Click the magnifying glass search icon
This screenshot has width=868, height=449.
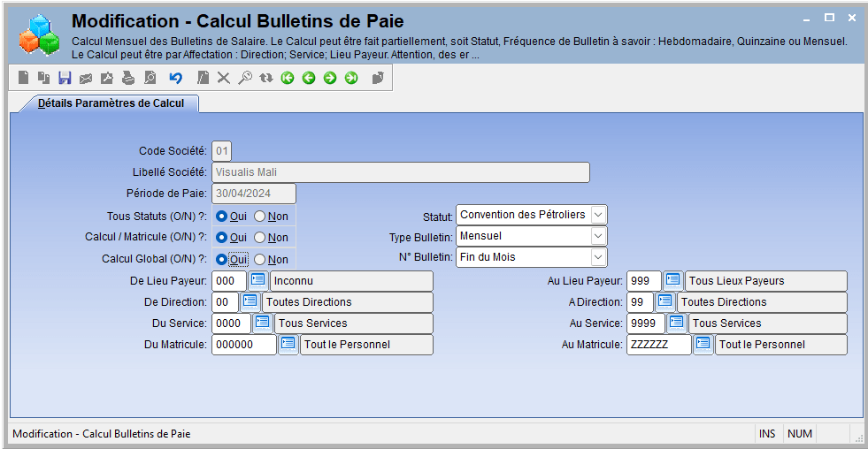pyautogui.click(x=245, y=78)
